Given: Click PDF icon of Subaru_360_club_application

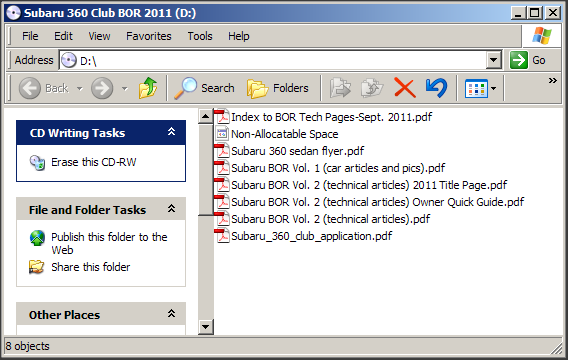Looking at the screenshot, I should pyautogui.click(x=222, y=236).
